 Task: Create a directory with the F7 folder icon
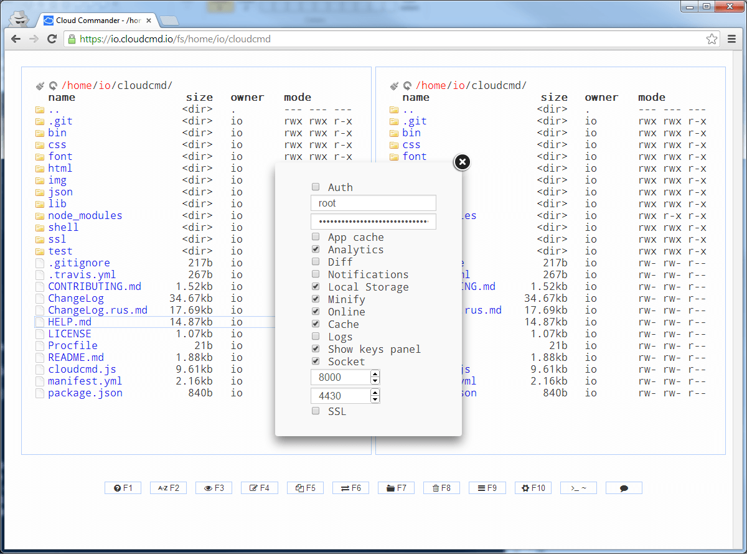[396, 487]
